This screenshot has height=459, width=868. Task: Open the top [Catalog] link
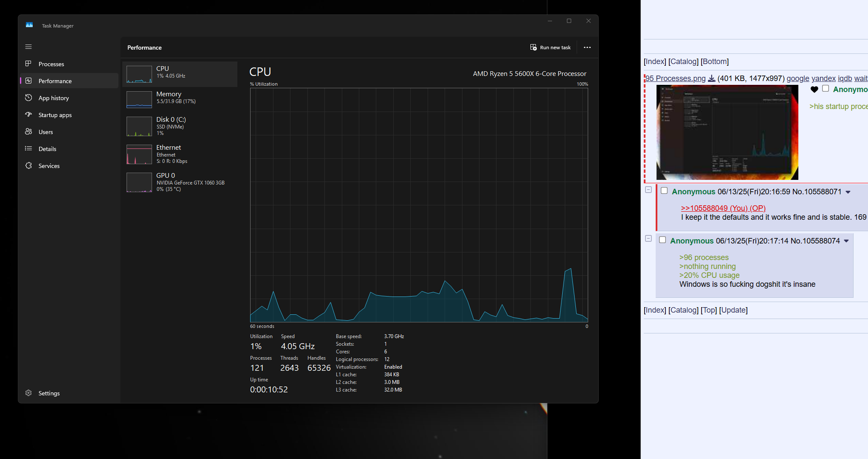pyautogui.click(x=683, y=62)
